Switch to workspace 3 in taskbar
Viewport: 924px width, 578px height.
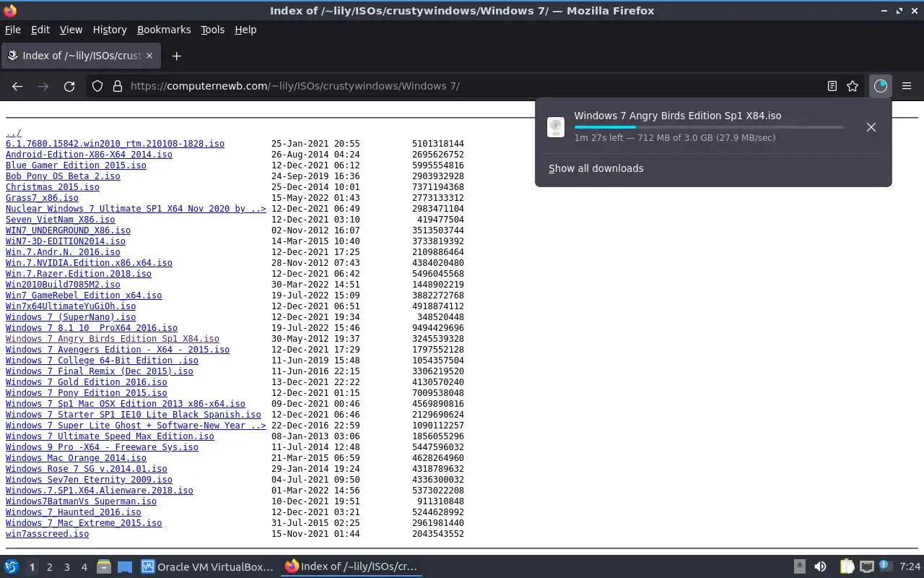point(66,567)
